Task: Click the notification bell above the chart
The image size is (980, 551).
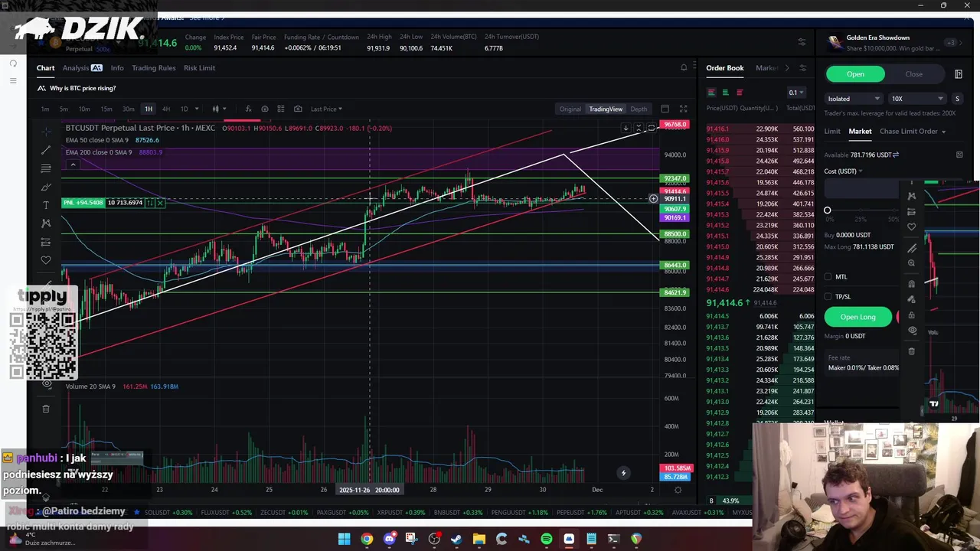Action: point(684,68)
